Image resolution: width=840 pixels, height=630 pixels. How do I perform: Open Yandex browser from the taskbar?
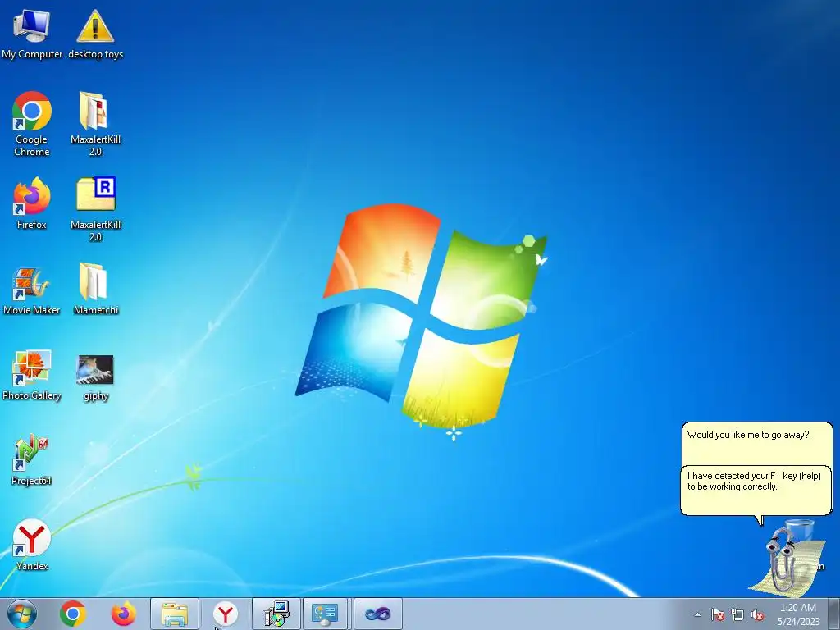(226, 614)
